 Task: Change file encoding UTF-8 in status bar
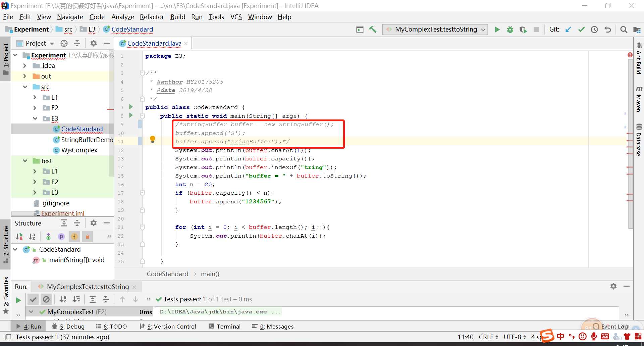[515, 337]
